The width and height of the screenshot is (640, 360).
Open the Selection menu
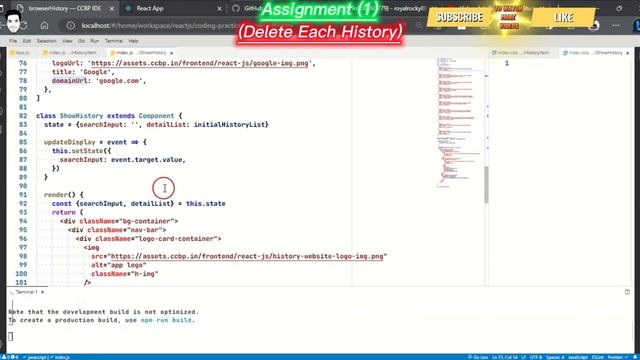46,41
